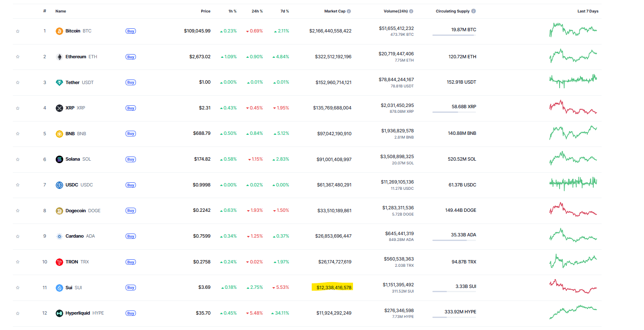The image size is (644, 330).
Task: Toggle watchlist star for Solana
Action: (18, 159)
